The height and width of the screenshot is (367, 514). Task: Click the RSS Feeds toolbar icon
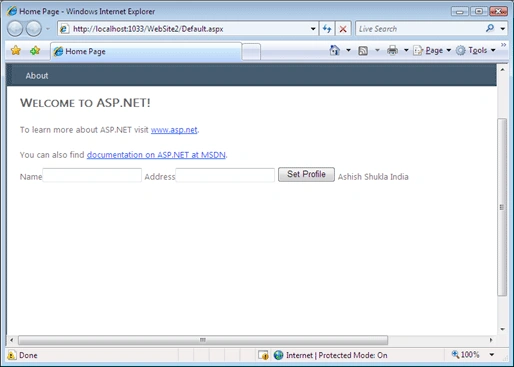tap(363, 51)
